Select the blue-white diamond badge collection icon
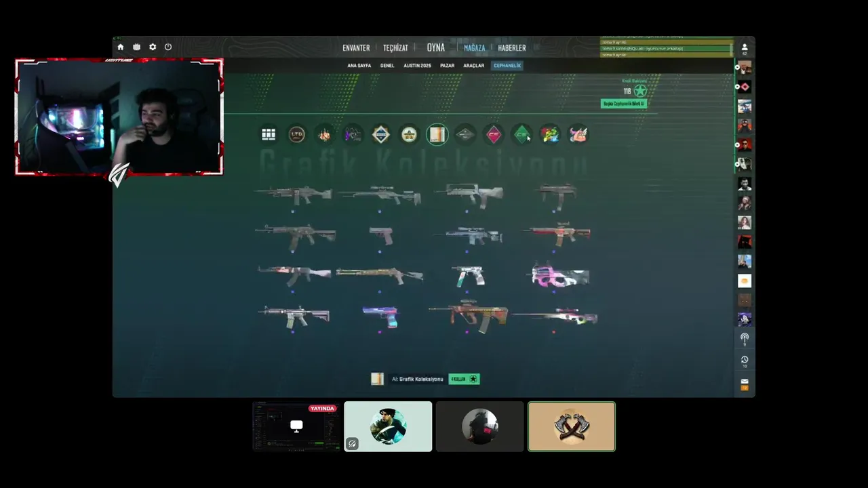The height and width of the screenshot is (488, 868). pyautogui.click(x=381, y=134)
